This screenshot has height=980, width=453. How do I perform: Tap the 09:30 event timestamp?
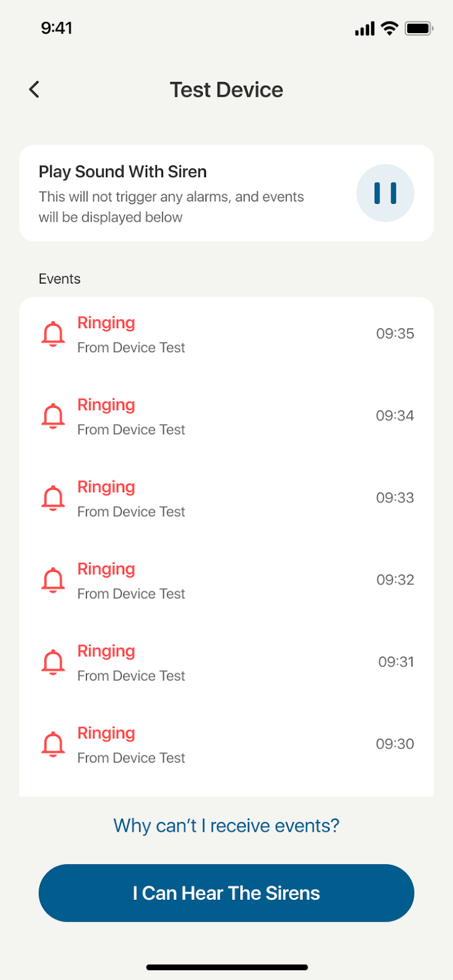tap(395, 744)
